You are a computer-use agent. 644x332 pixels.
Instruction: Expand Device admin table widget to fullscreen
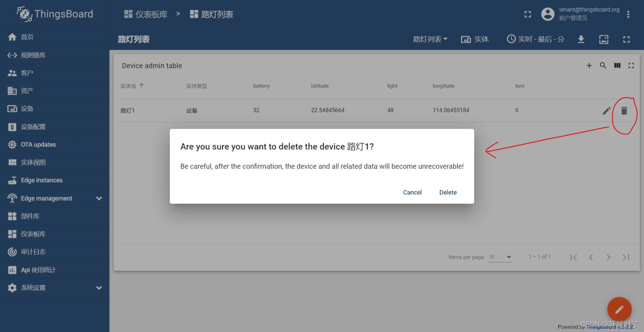tap(631, 66)
